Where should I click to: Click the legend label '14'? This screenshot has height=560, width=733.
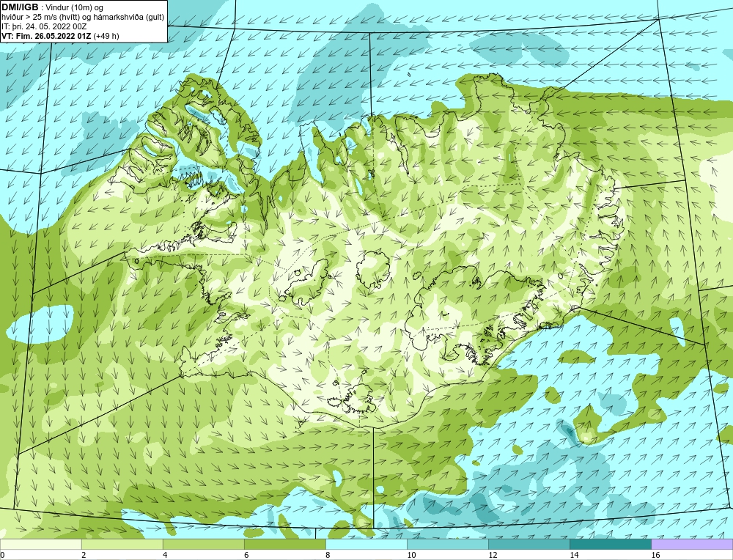pos(574,555)
